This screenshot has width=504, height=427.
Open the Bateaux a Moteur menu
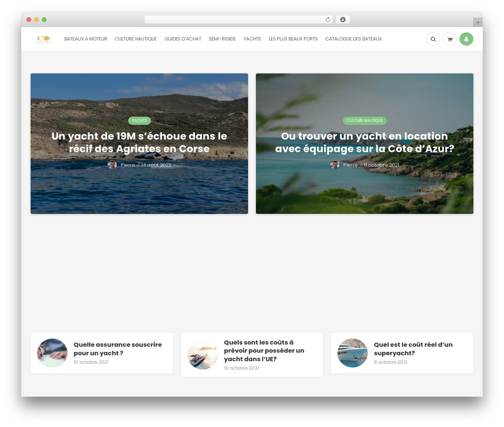[86, 39]
